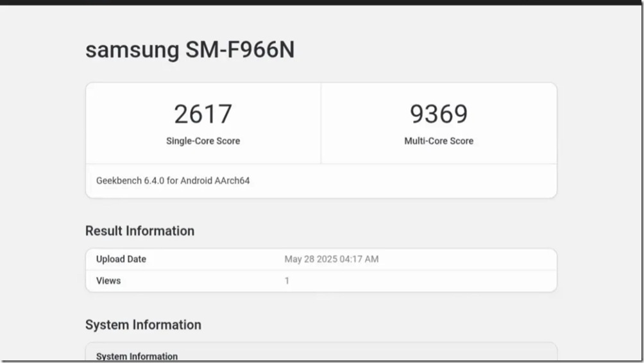The width and height of the screenshot is (644, 363).
Task: Click the SM-F966N model number in the title
Action: click(240, 50)
